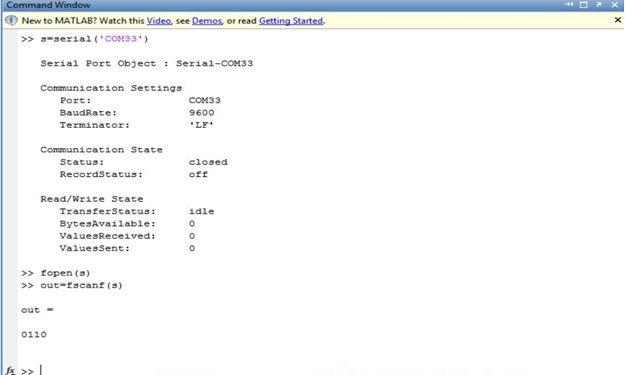
Task: Open the Video link in the info bar
Action: 158,21
